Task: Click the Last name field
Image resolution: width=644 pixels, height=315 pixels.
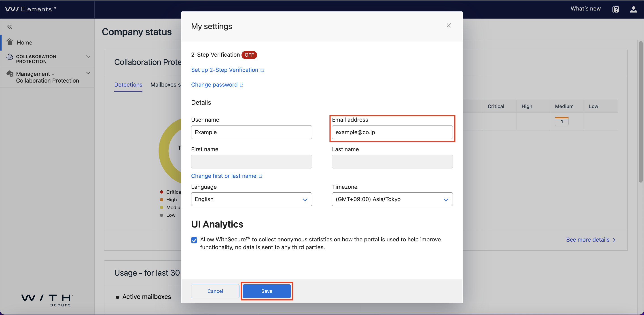Action: coord(392,162)
